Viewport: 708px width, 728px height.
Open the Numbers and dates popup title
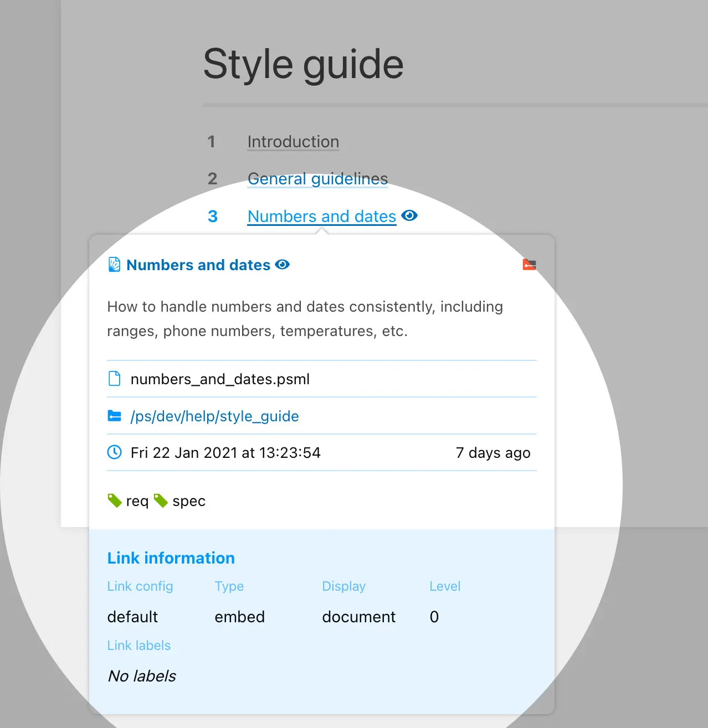(198, 265)
